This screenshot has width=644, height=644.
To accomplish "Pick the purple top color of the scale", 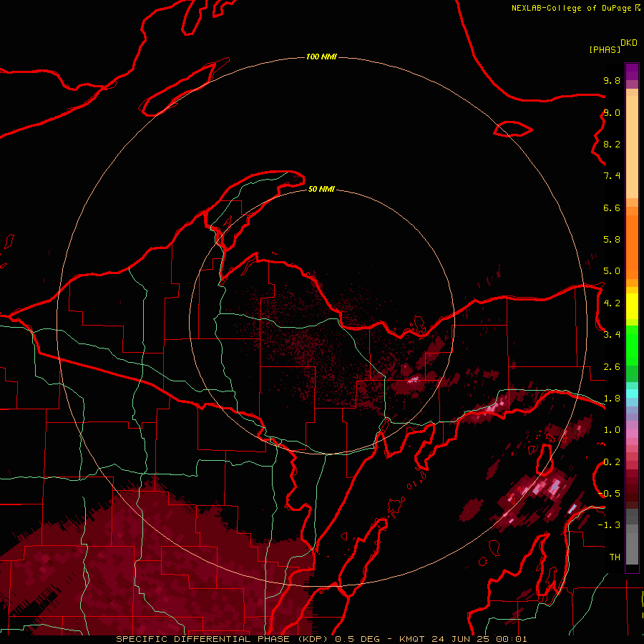I will pos(632,72).
